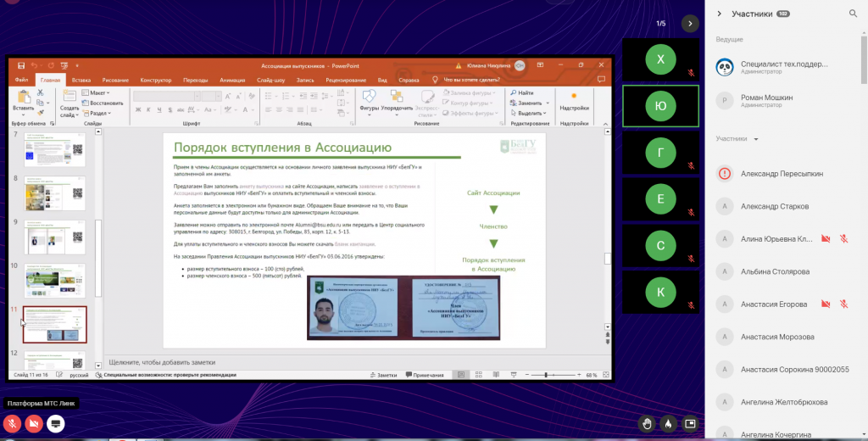Toggle microphone mute in MTS Link
The height and width of the screenshot is (441, 868).
(x=12, y=424)
